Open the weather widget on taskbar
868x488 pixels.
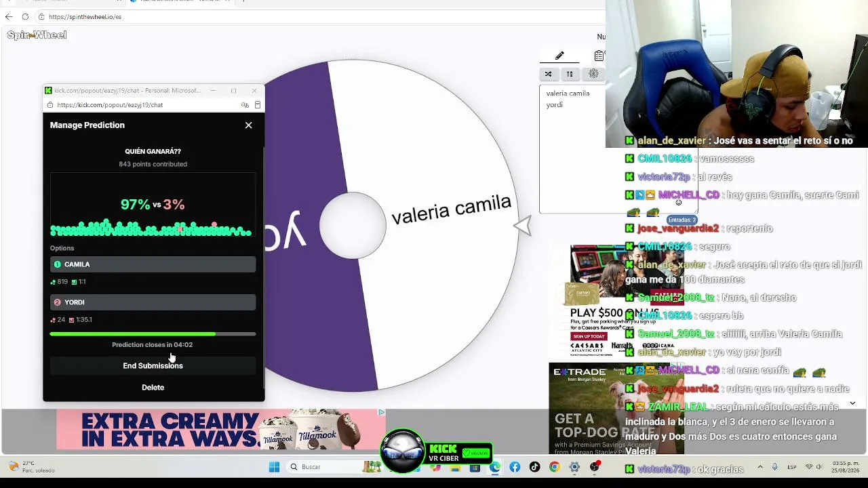pyautogui.click(x=33, y=467)
